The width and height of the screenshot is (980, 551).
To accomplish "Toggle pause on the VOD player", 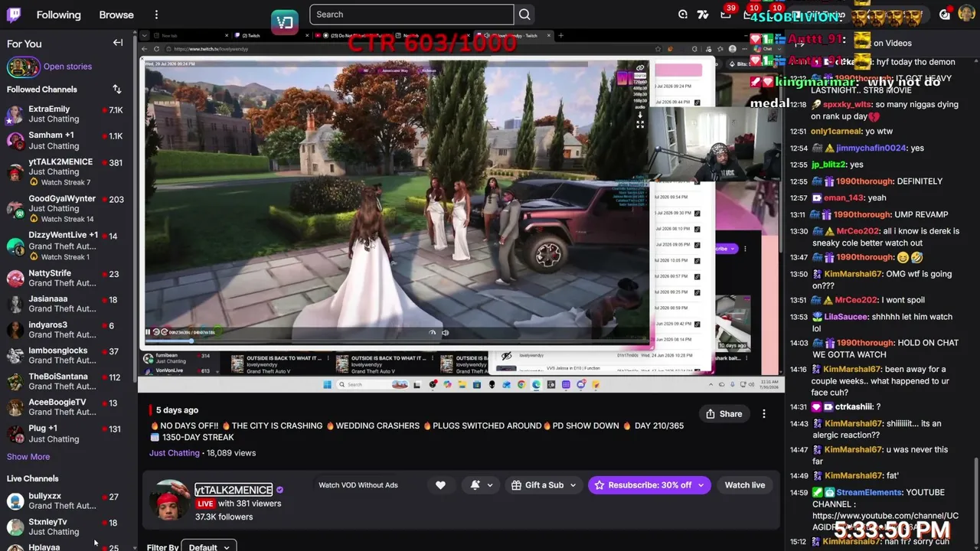I will pos(148,332).
